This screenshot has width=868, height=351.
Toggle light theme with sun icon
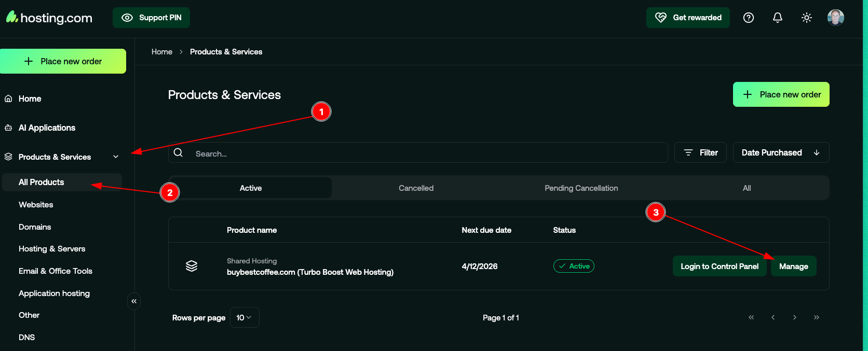click(x=806, y=18)
